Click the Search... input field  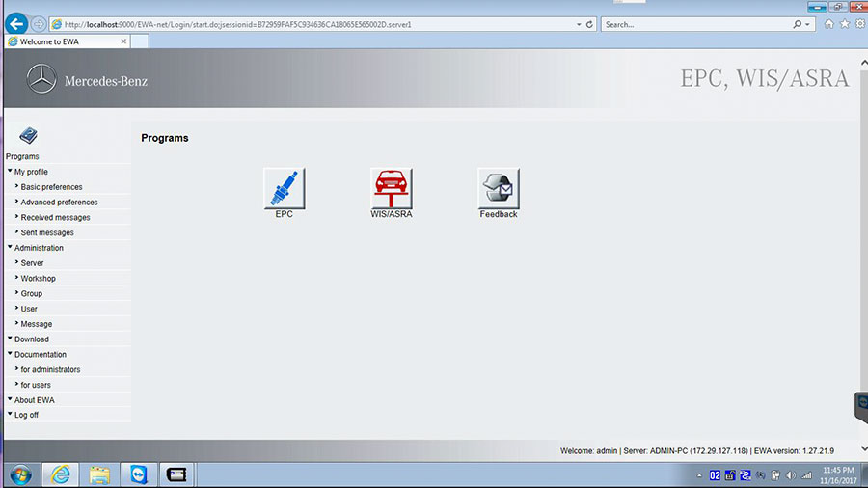[x=696, y=24]
